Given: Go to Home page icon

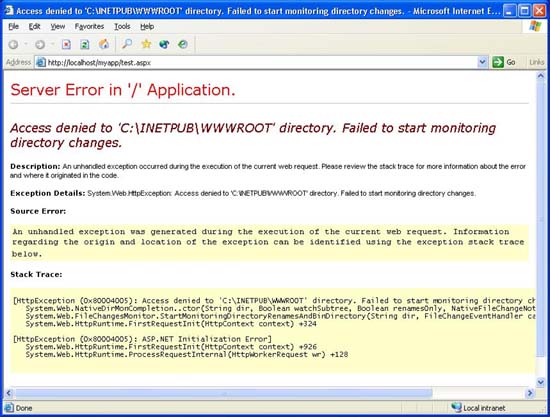Looking at the screenshot, I should click(103, 44).
